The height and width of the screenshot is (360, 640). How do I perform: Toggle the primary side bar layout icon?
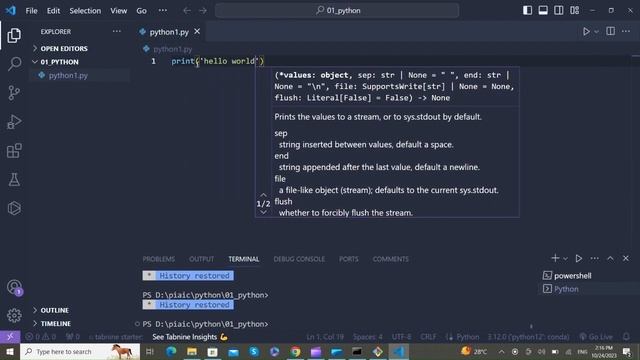[x=527, y=10]
